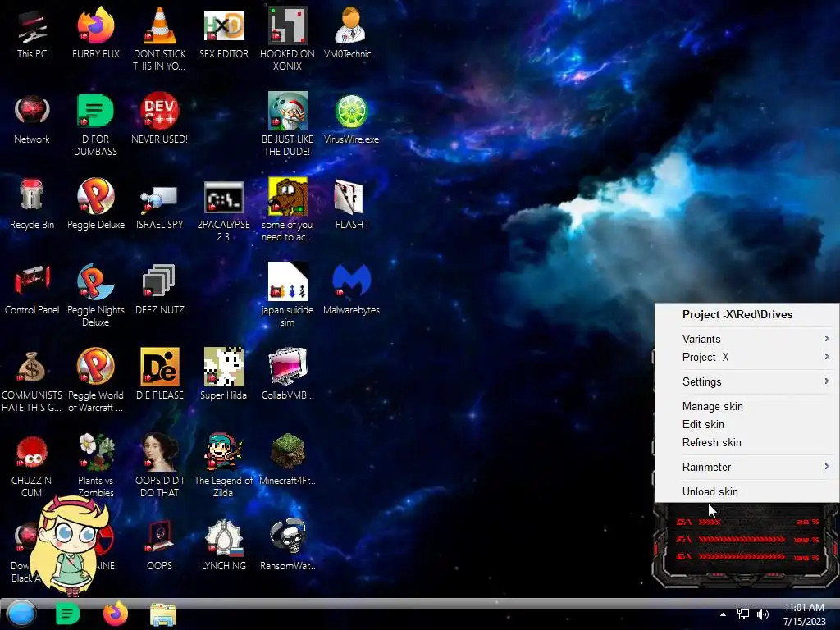Screen dimensions: 840x630
Task: Select the Peggle Nights Deluxe icon
Action: point(95,295)
